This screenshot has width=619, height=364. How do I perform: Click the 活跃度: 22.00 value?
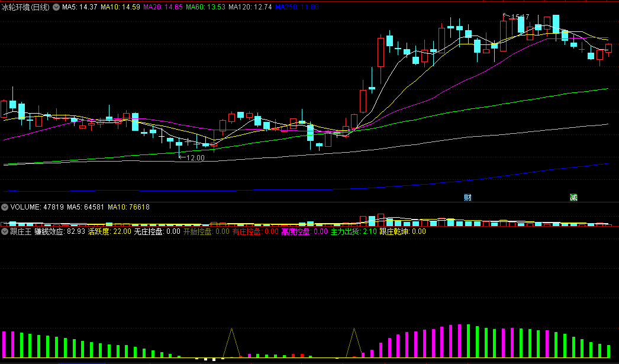point(109,231)
